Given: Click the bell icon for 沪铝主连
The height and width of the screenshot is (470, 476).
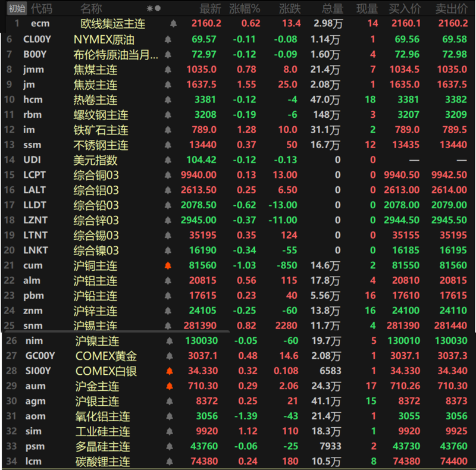Looking at the screenshot, I should 168,281.
